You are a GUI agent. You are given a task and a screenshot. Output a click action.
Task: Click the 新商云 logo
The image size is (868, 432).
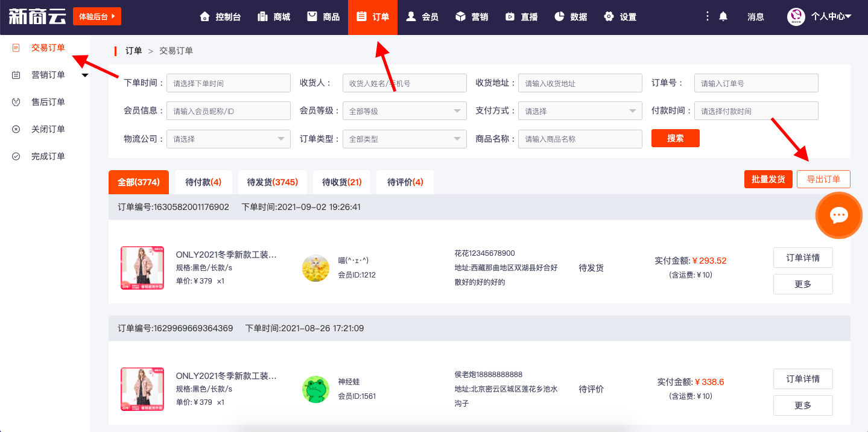coord(37,16)
